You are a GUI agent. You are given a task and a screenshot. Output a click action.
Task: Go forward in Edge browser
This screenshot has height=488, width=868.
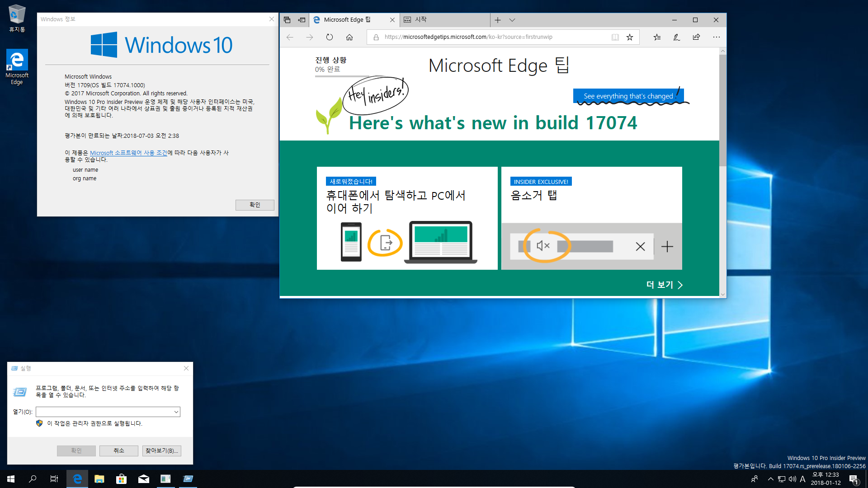tap(310, 37)
